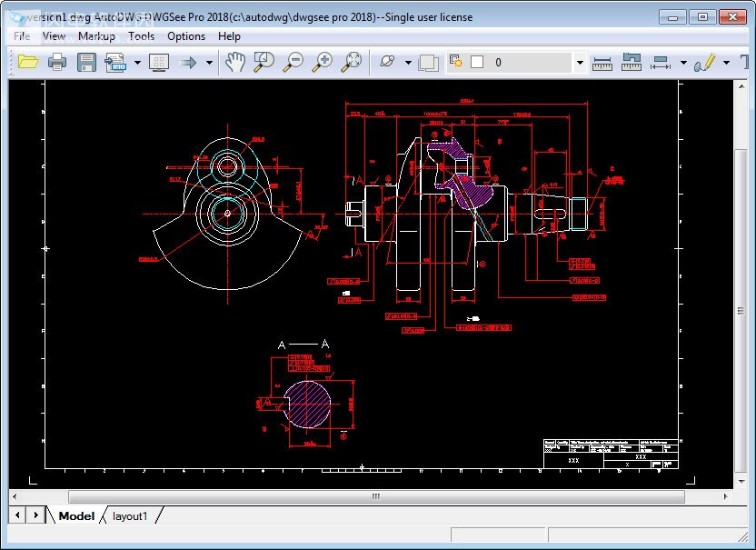Click the zoom out magnifier
This screenshot has width=756, height=550.
tap(293, 62)
